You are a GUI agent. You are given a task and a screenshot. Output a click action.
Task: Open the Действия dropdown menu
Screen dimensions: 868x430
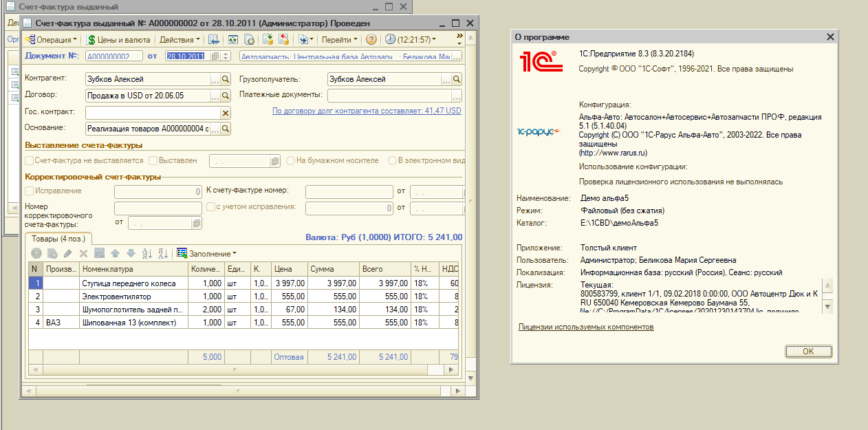point(179,39)
